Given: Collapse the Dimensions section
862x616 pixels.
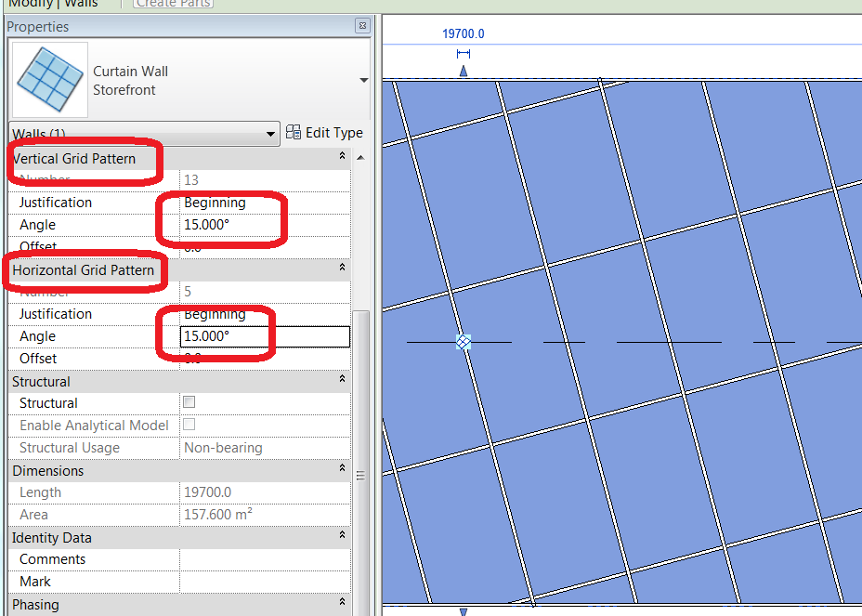Looking at the screenshot, I should pyautogui.click(x=342, y=470).
